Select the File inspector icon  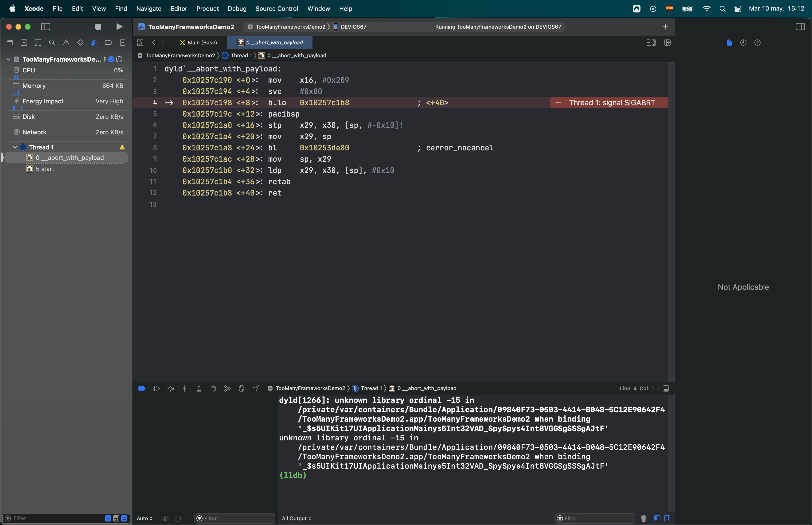pos(729,43)
